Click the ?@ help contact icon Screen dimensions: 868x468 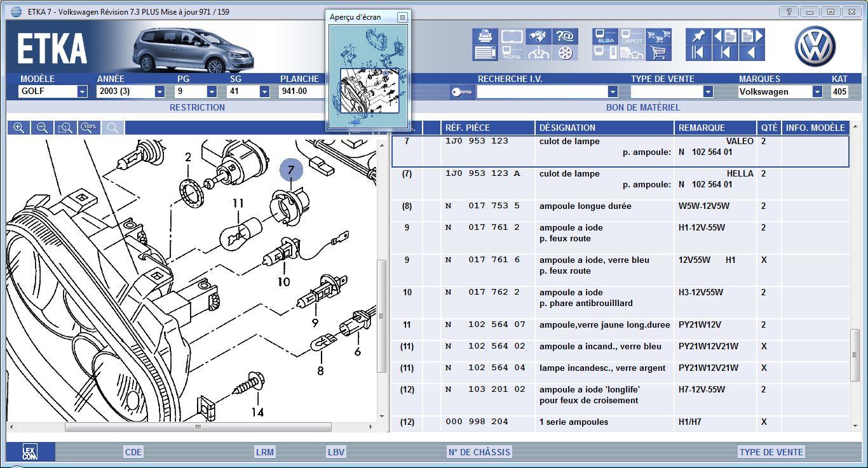pos(565,36)
